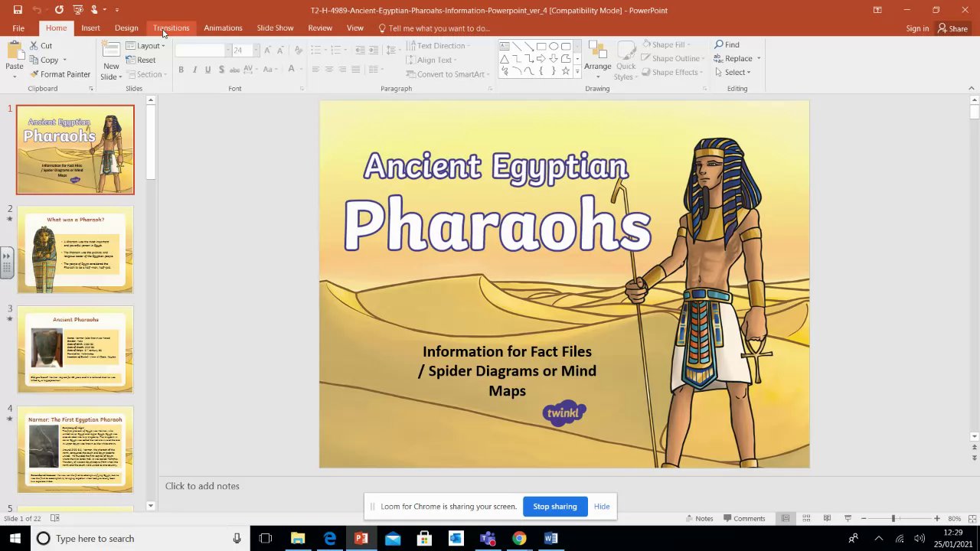Click the Paste clipboard icon
Screen dimensions: 980x551
tap(14, 52)
